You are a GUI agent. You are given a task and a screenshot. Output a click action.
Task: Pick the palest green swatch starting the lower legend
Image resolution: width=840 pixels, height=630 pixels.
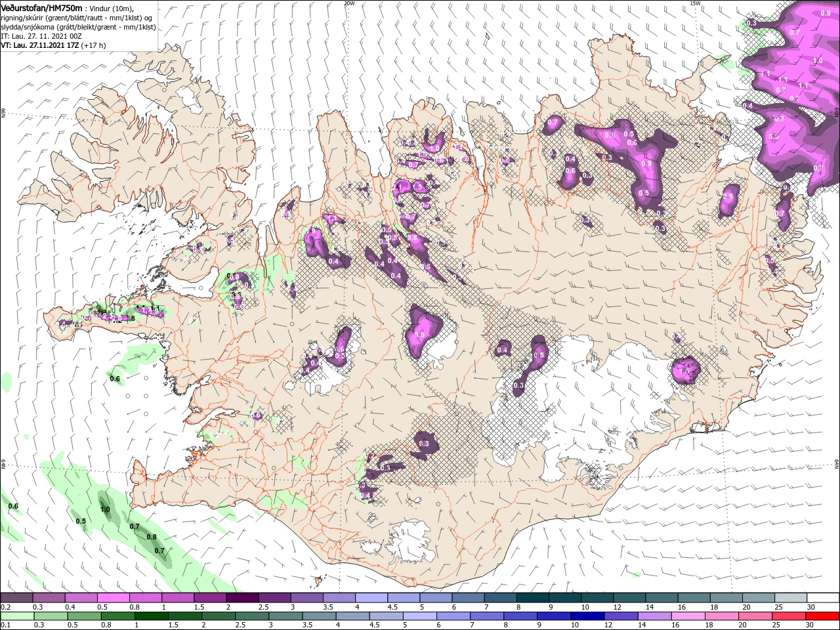point(17,616)
